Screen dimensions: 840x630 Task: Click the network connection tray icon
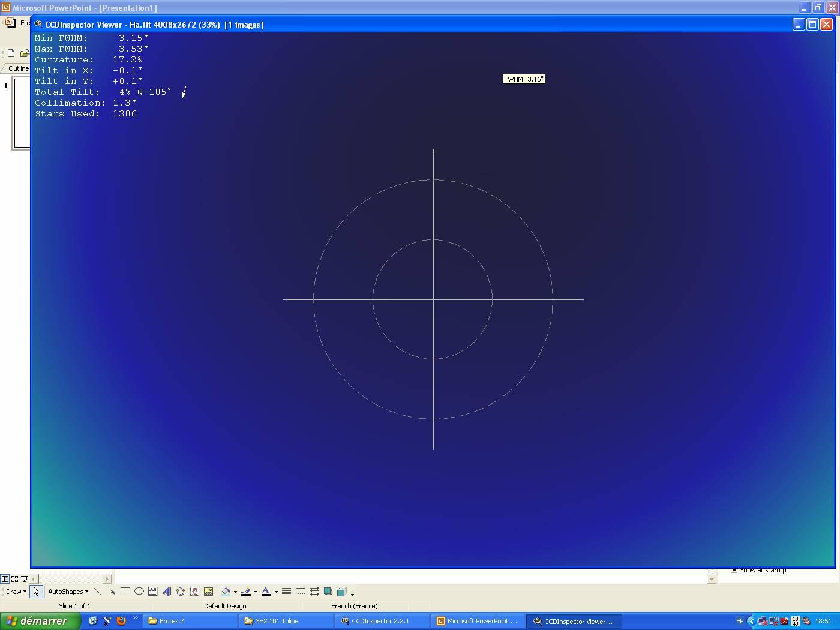coord(763,621)
